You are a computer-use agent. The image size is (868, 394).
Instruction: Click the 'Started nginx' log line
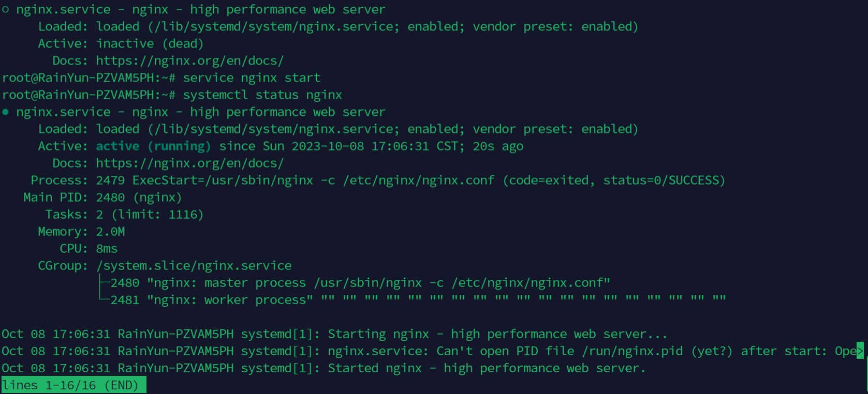pos(487,368)
